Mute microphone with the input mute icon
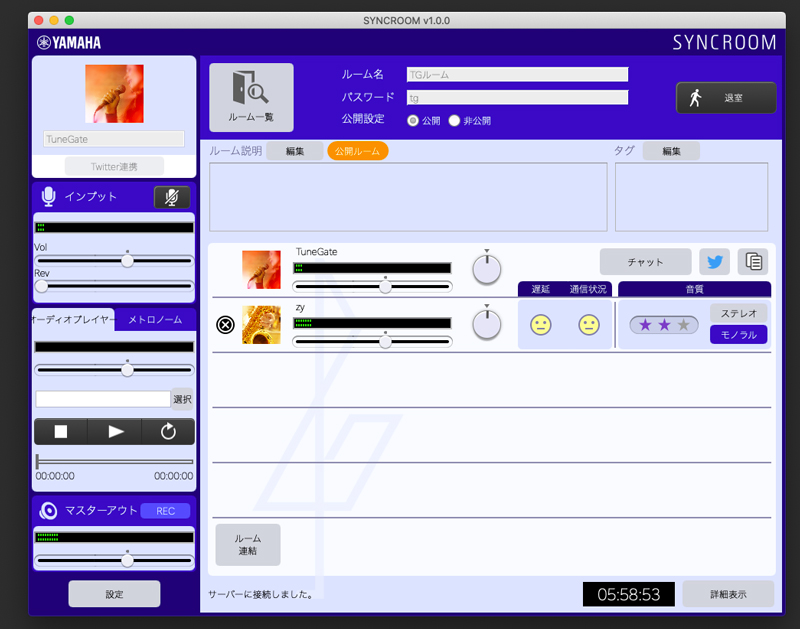The image size is (800, 629). tap(172, 197)
